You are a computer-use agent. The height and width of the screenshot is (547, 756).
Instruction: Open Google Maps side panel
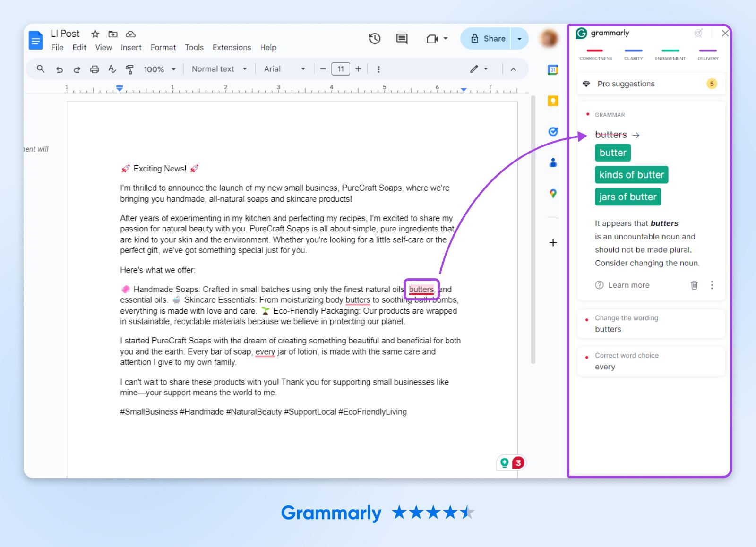[x=553, y=193]
